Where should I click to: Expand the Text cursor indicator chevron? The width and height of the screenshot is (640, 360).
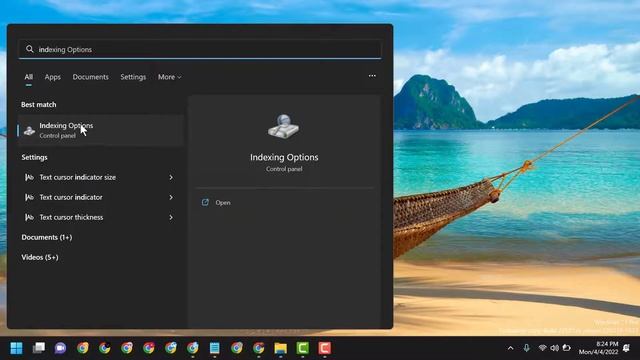[x=171, y=197]
